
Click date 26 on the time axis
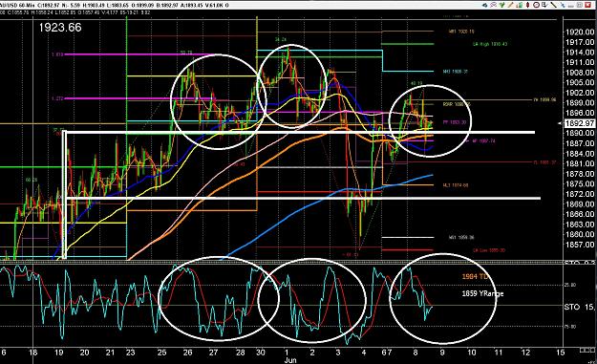(x=187, y=353)
